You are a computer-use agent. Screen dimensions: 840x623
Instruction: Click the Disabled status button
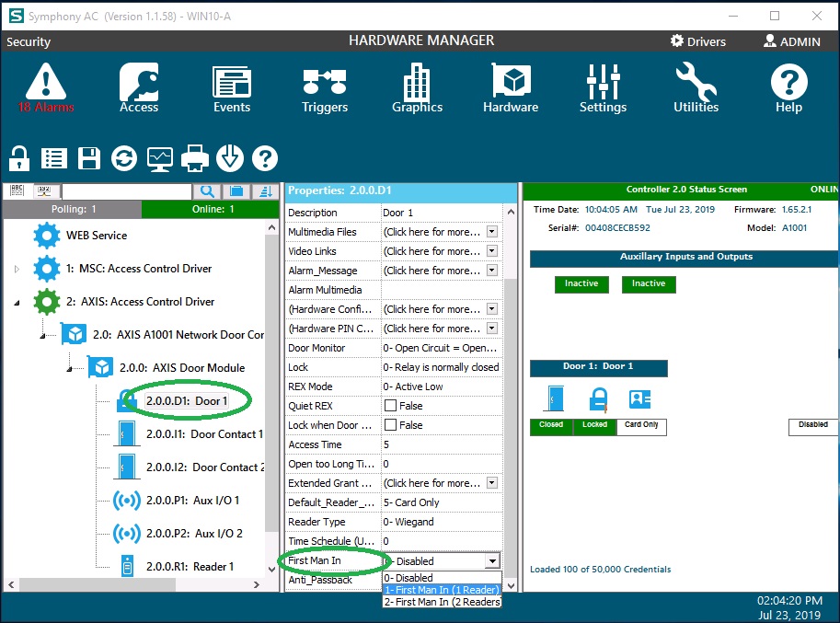click(x=813, y=426)
